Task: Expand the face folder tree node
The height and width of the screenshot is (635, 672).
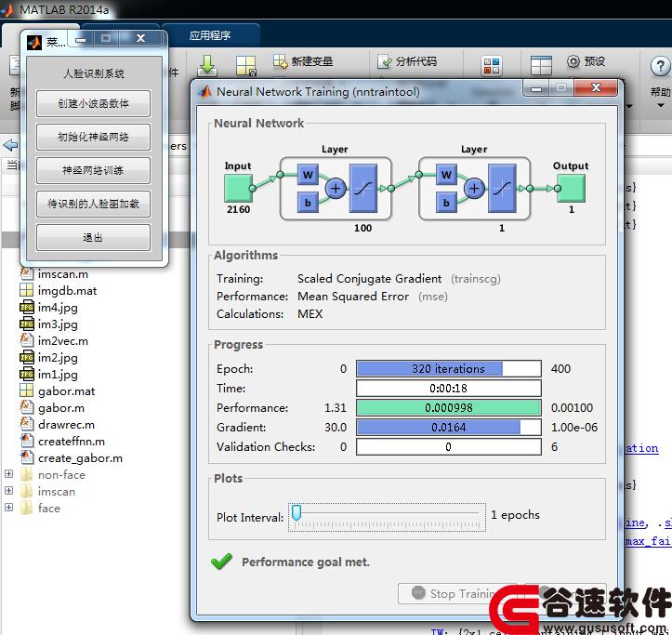Action: 8,508
